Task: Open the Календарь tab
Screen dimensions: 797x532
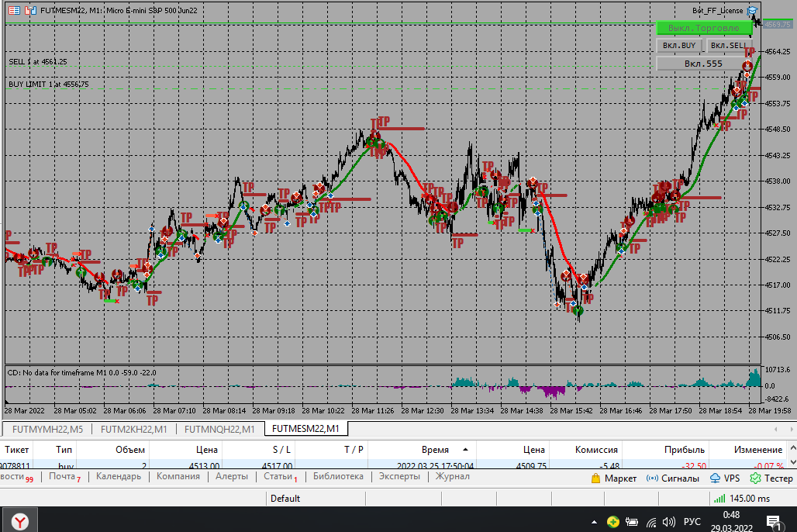Action: (x=119, y=476)
